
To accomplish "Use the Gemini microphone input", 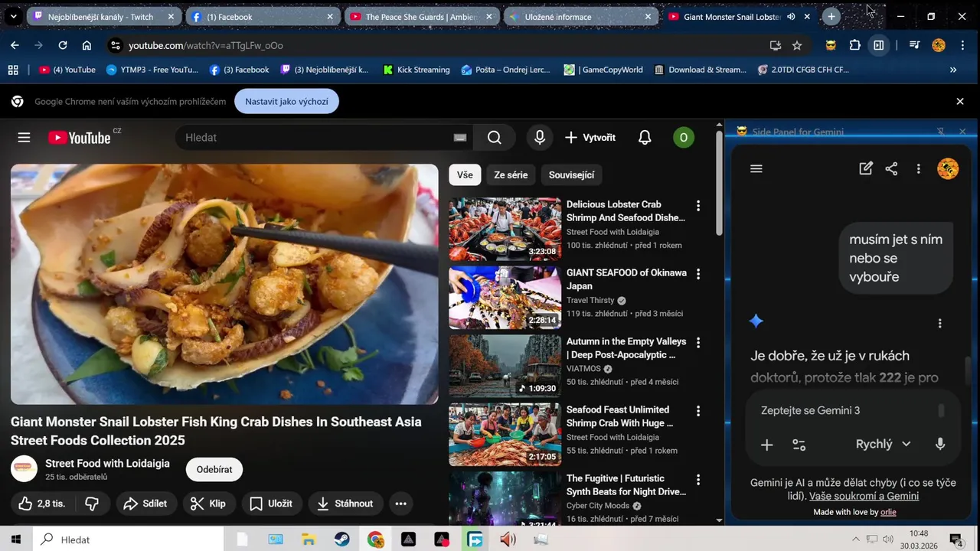I will (940, 445).
